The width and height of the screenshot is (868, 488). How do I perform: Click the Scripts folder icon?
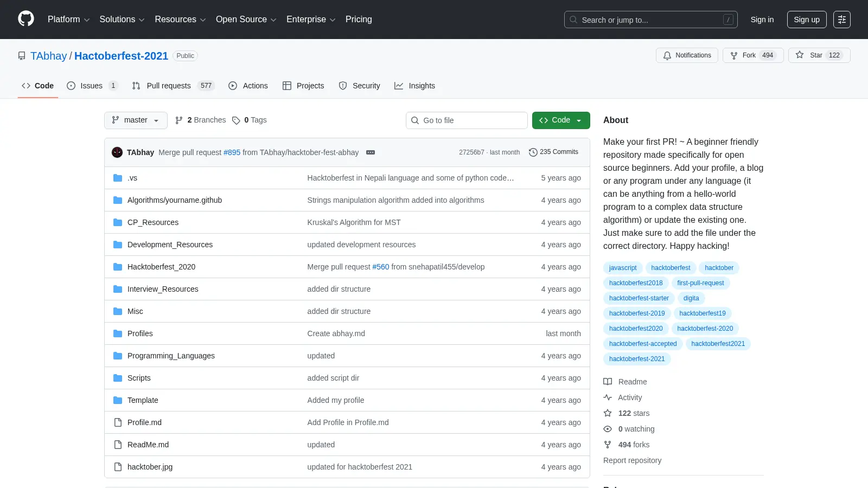[118, 378]
